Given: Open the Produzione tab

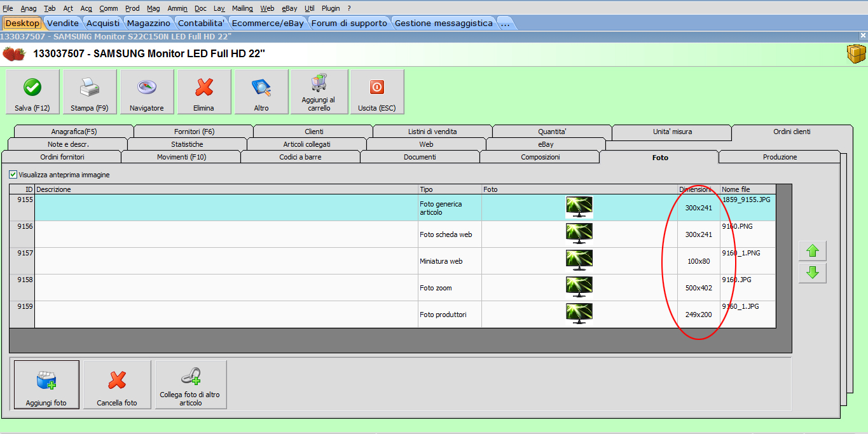Looking at the screenshot, I should [x=780, y=157].
